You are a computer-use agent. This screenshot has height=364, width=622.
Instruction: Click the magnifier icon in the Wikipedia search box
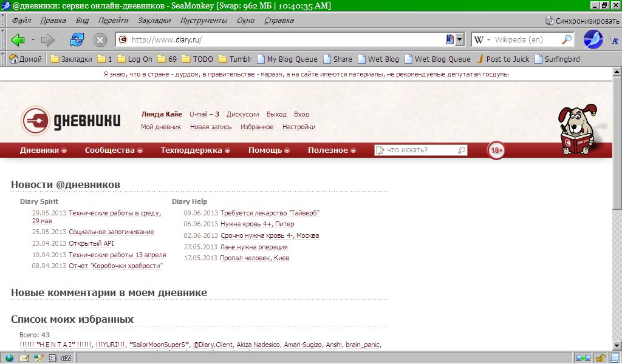pos(566,40)
